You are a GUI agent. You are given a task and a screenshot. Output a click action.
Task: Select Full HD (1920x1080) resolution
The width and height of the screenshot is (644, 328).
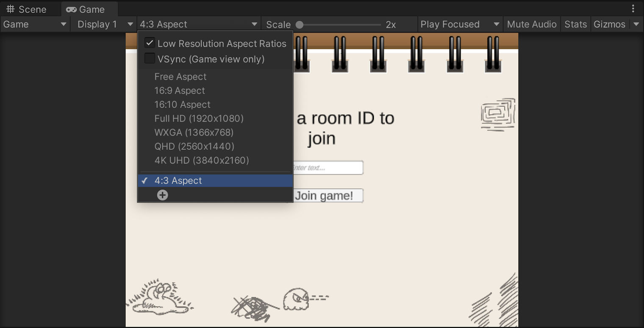pos(199,119)
